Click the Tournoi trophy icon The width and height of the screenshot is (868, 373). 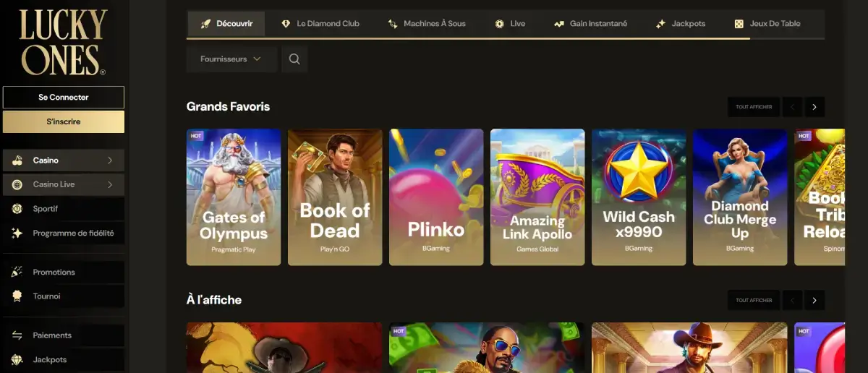pyautogui.click(x=17, y=296)
